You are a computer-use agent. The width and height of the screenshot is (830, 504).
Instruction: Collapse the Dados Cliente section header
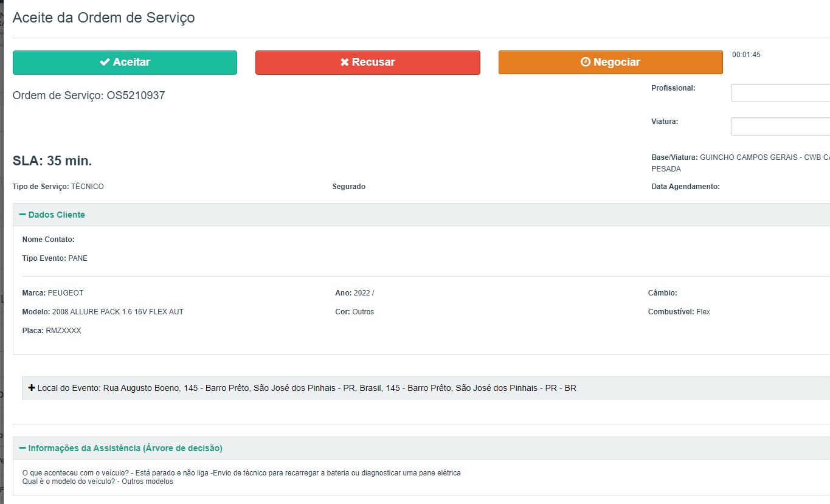57,215
